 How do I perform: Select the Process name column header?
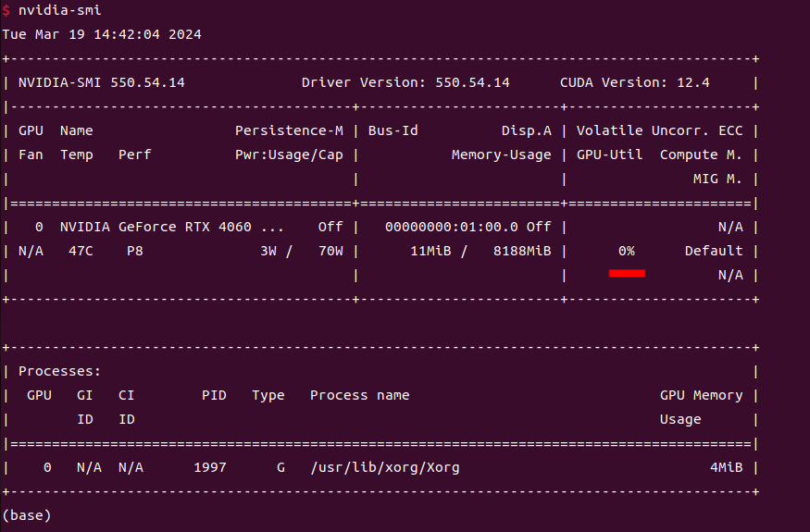[x=360, y=396]
